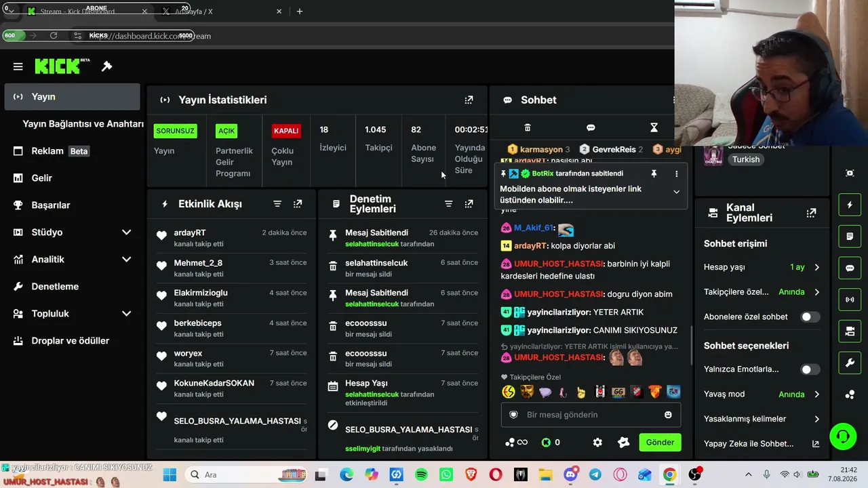Open Spotify from the taskbar
The width and height of the screenshot is (868, 488).
click(421, 474)
